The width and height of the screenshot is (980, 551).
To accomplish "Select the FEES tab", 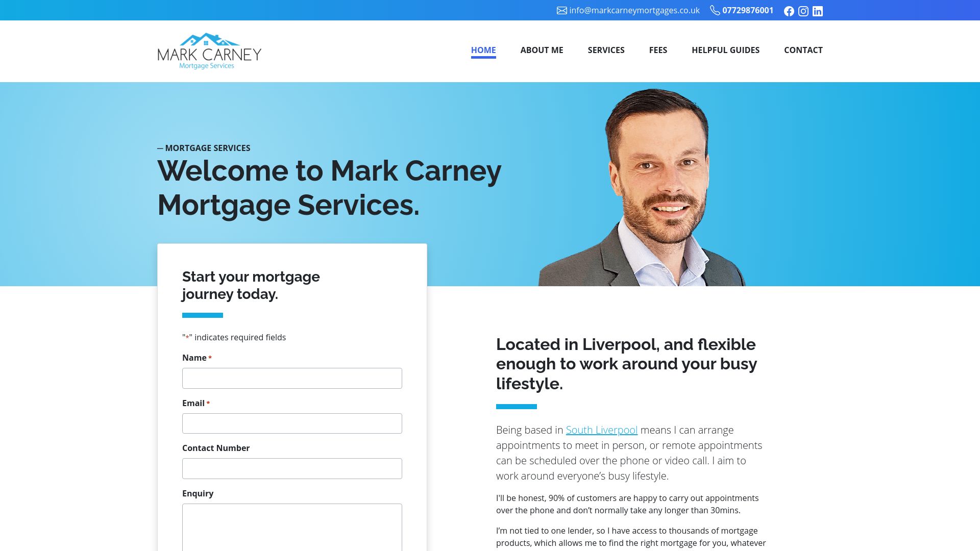I will click(x=658, y=50).
